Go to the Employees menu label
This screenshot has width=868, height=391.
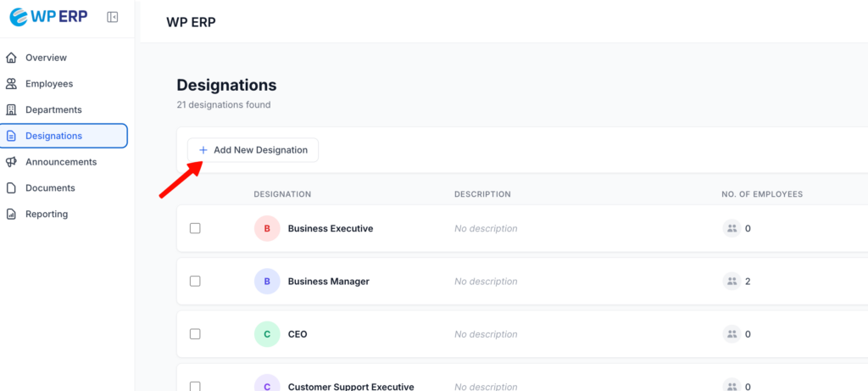[x=49, y=84]
